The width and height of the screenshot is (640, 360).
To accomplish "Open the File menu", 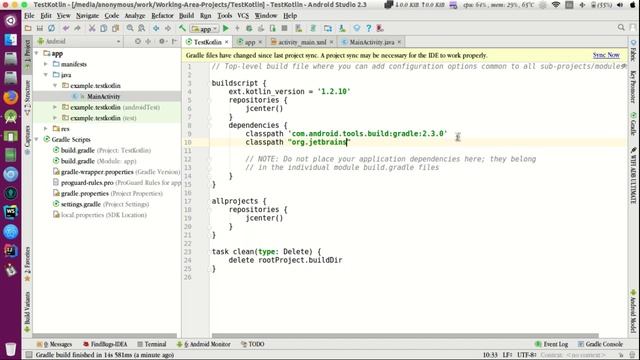I will pyautogui.click(x=29, y=16).
